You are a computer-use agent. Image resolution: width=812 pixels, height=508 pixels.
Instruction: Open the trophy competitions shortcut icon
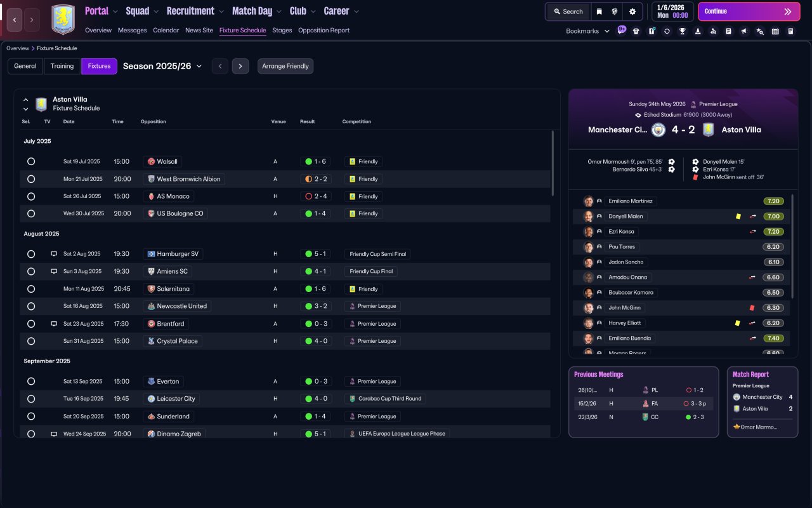tap(683, 31)
